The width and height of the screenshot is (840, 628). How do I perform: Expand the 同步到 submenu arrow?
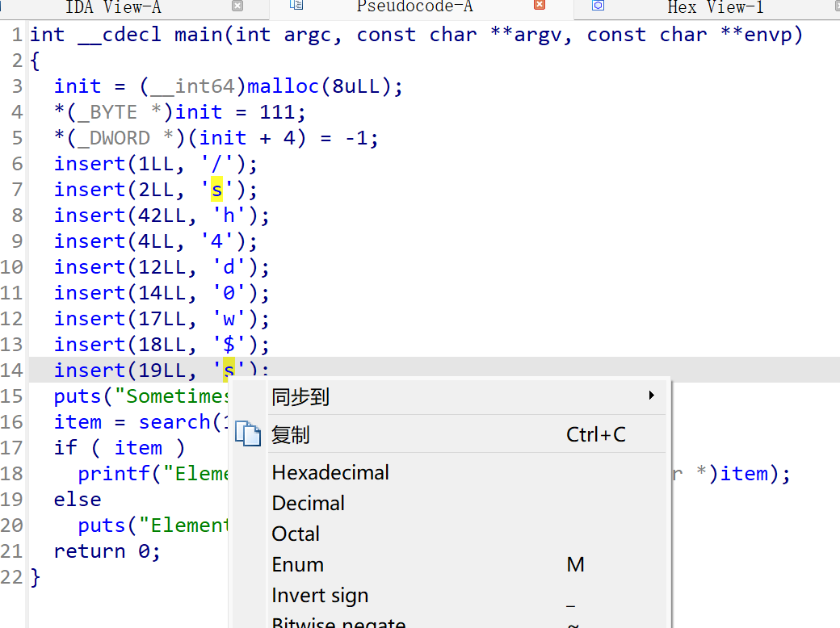(651, 396)
